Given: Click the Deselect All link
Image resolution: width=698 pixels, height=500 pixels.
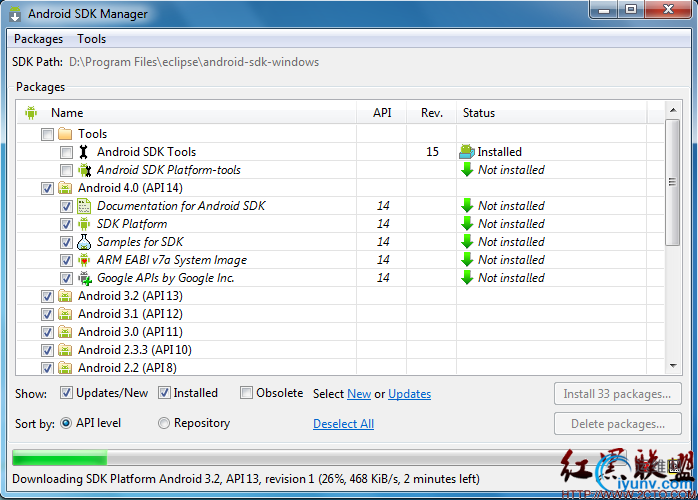Looking at the screenshot, I should pos(344,424).
